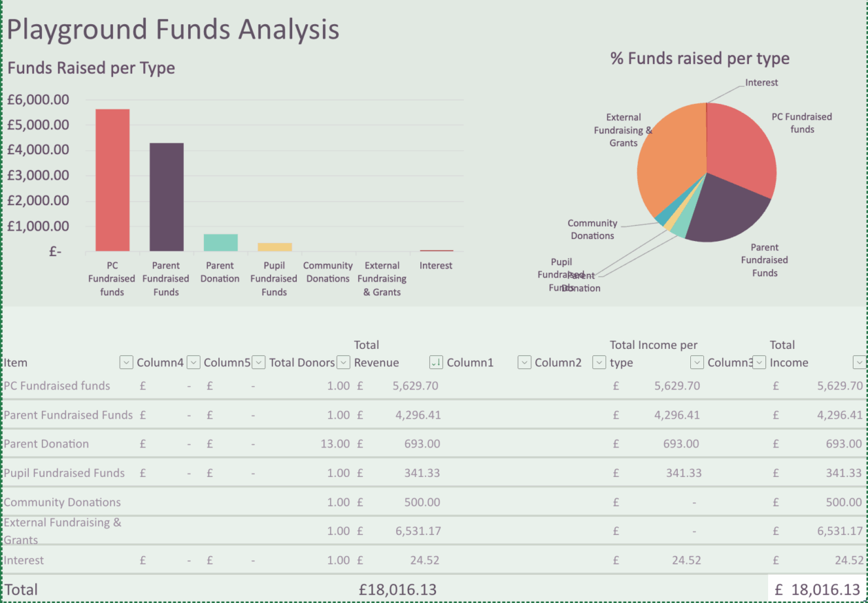Click the teal Parent Donation bar
The image size is (868, 603).
[220, 243]
